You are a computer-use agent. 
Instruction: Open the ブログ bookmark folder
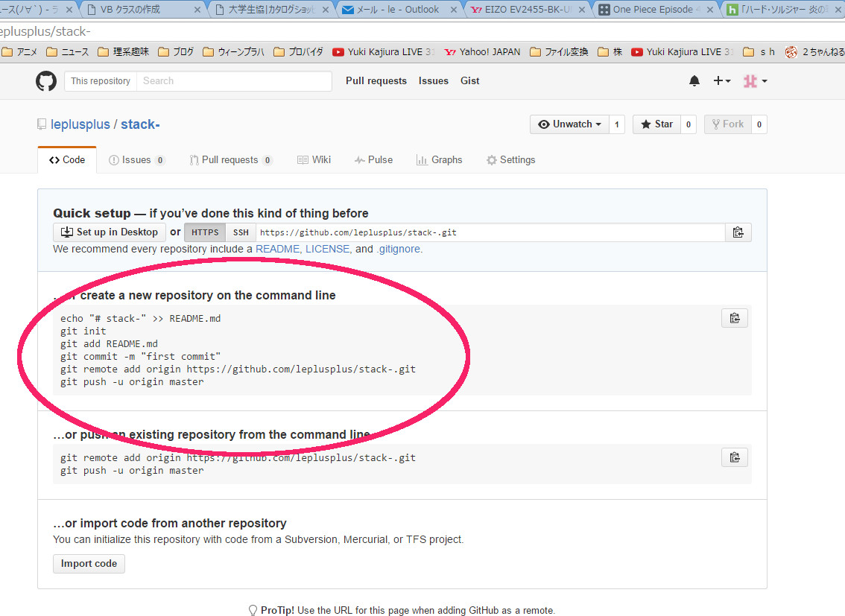(176, 51)
